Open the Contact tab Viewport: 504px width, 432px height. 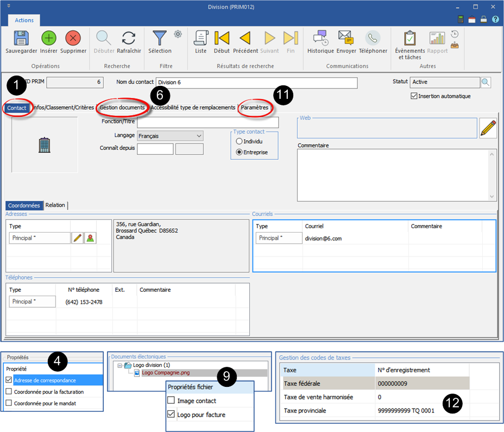tap(17, 108)
